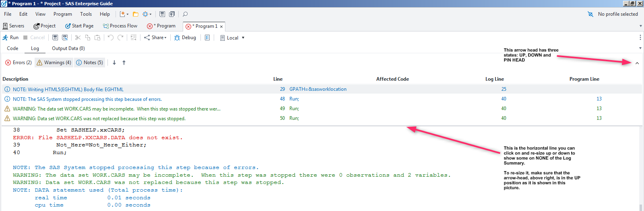Go to previous log message with the up arrow

pyautogui.click(x=124, y=63)
